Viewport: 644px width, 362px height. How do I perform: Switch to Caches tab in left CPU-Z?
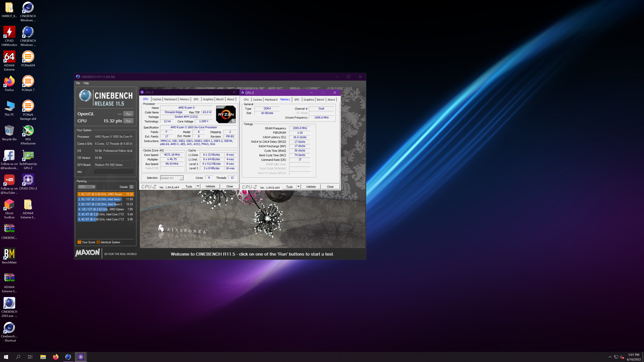157,99
